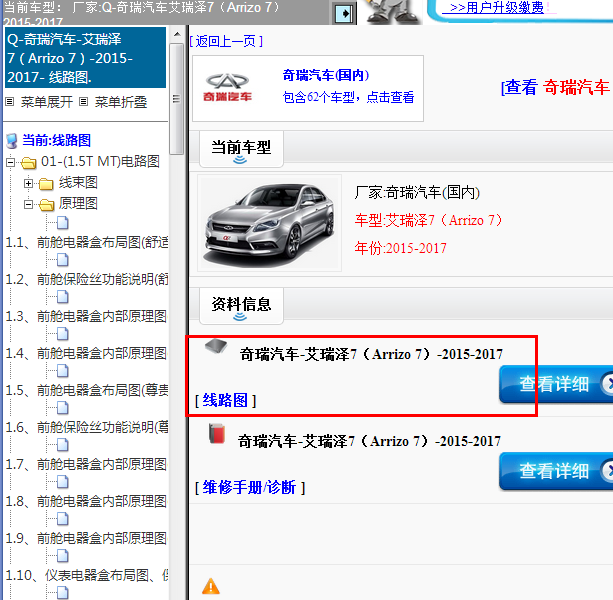Open the 维修手册/诊断 link

point(250,487)
